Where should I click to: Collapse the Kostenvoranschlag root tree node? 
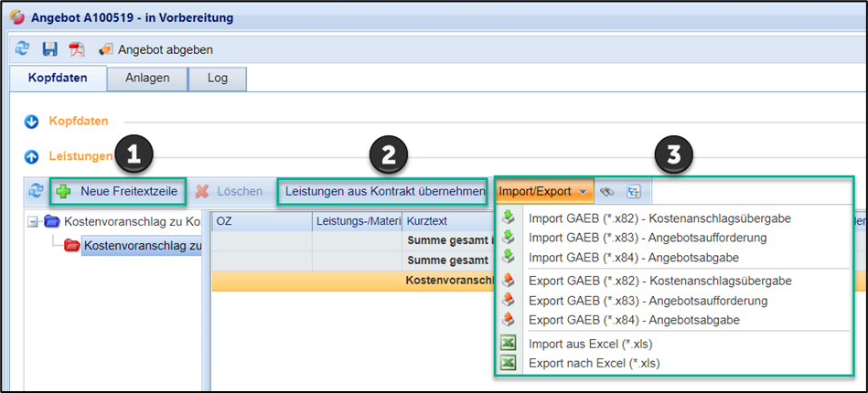(33, 221)
